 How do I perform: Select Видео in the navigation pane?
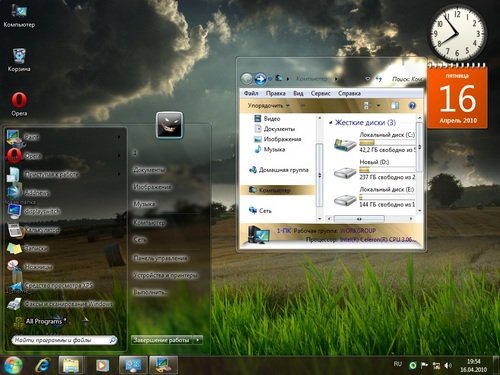(267, 118)
